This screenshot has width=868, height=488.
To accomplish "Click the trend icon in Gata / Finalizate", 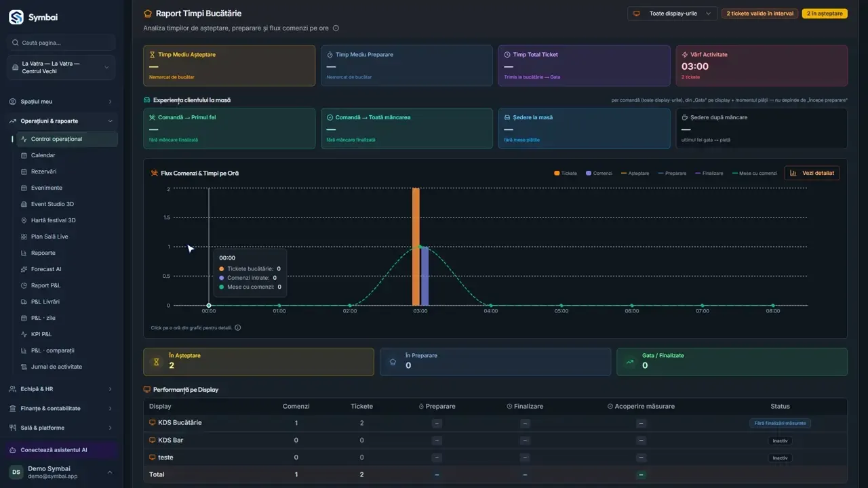I will pos(629,362).
